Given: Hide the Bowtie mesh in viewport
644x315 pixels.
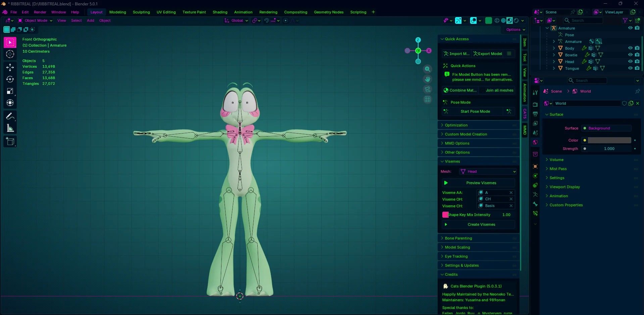Looking at the screenshot, I should pos(630,55).
